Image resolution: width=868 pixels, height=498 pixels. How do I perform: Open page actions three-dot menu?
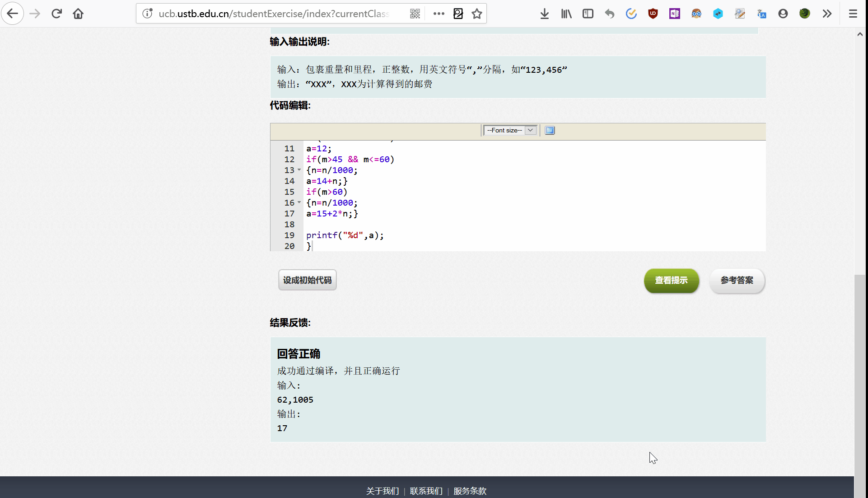point(439,14)
